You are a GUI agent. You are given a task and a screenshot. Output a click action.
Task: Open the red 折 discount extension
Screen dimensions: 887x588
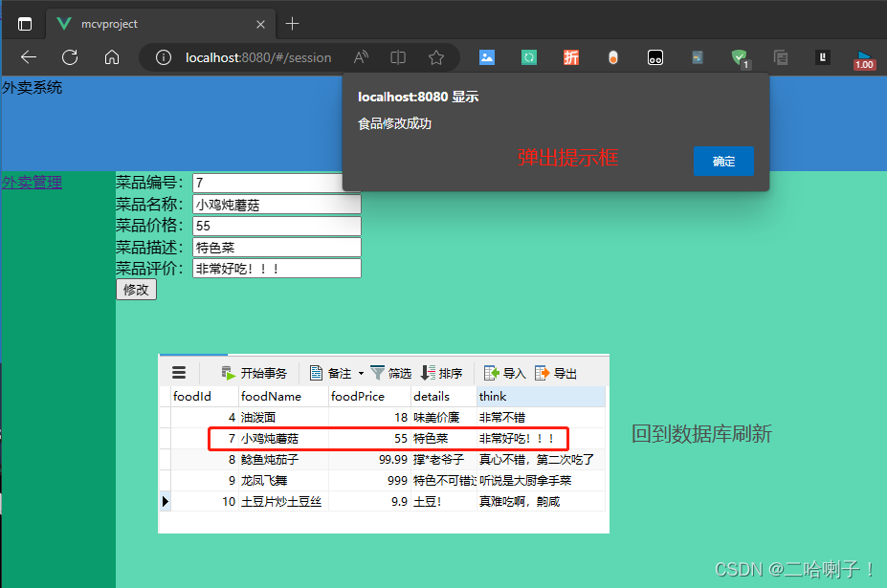(x=571, y=57)
